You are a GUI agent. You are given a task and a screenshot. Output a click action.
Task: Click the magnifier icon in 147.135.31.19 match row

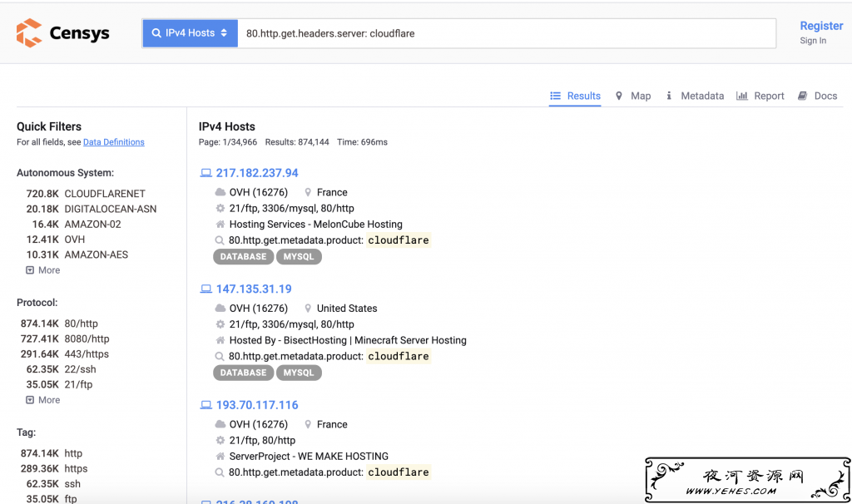pos(220,356)
